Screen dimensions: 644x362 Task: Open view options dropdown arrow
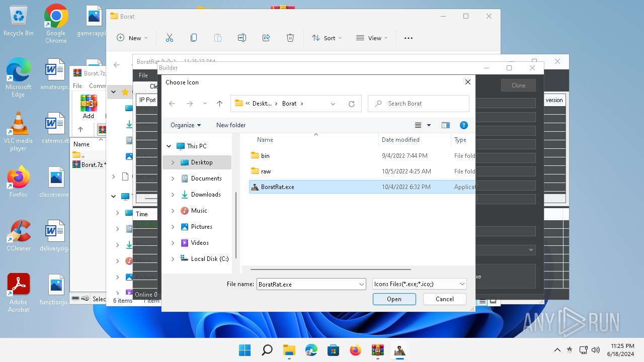[x=429, y=125]
